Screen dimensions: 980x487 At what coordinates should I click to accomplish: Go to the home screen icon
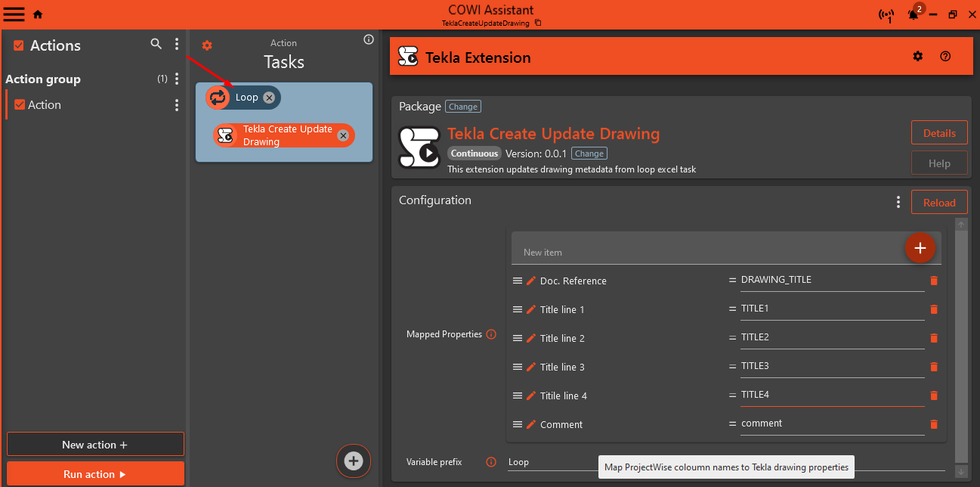[x=38, y=14]
